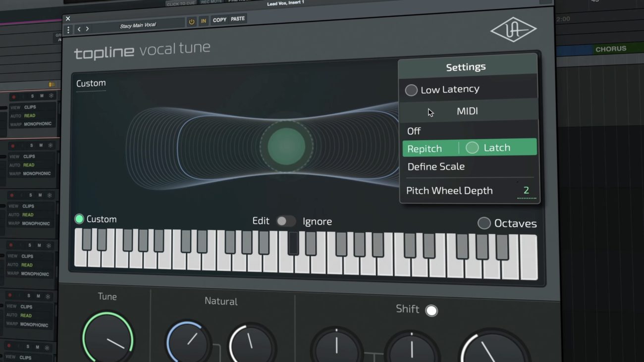Open the Stacy Main Vocal preset selector
Image resolution: width=644 pixels, height=362 pixels.
(138, 25)
